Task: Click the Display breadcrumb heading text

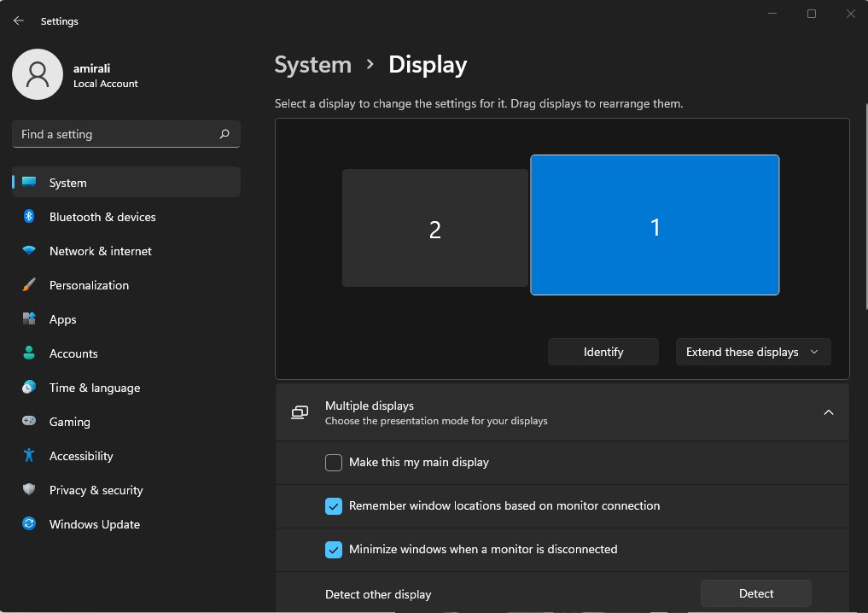Action: pyautogui.click(x=428, y=65)
